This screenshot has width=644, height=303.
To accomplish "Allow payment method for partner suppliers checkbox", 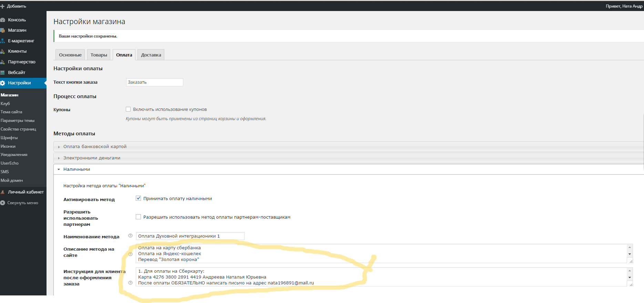I will pos(139,217).
